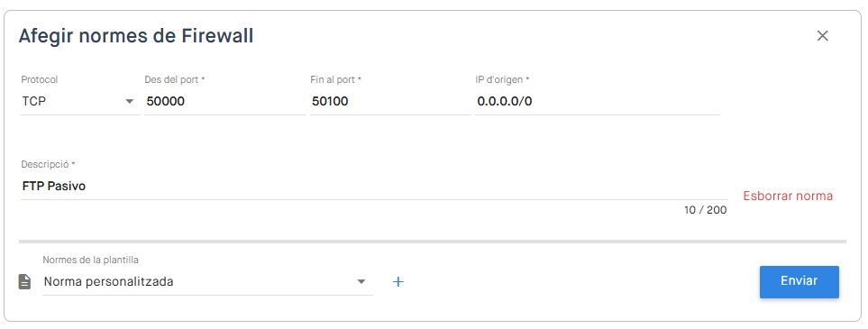Edit the IP d'origen field 0.0.0.0/0
Viewport: 868px width, 329px height.
point(598,102)
